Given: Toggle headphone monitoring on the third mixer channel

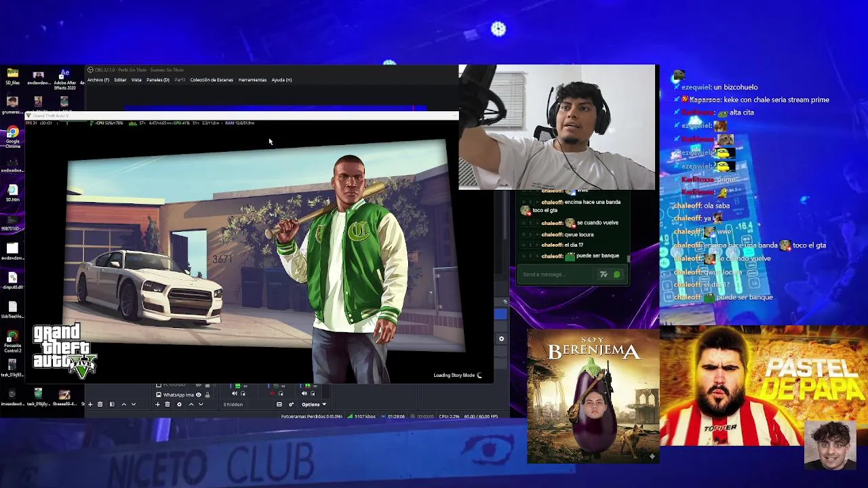Looking at the screenshot, I should coord(313,393).
